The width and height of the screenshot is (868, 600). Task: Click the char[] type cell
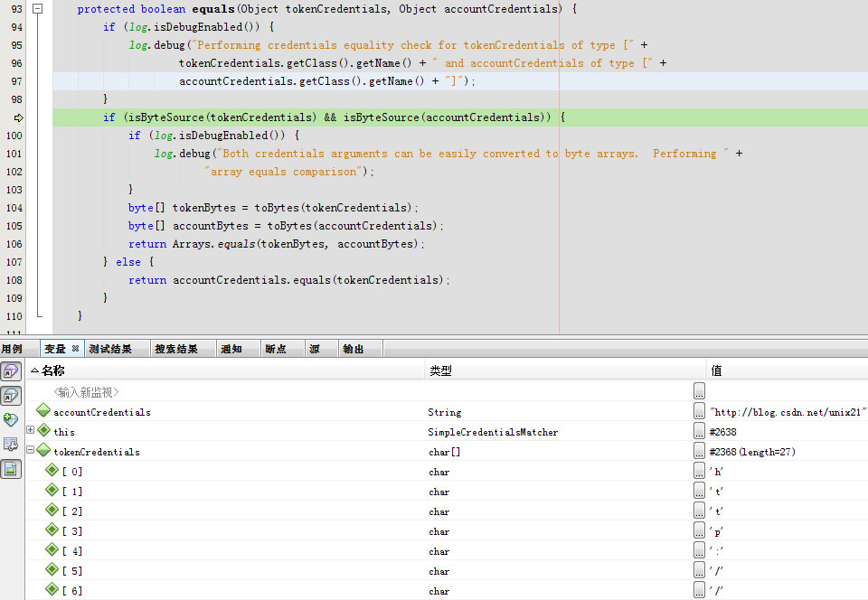point(445,453)
